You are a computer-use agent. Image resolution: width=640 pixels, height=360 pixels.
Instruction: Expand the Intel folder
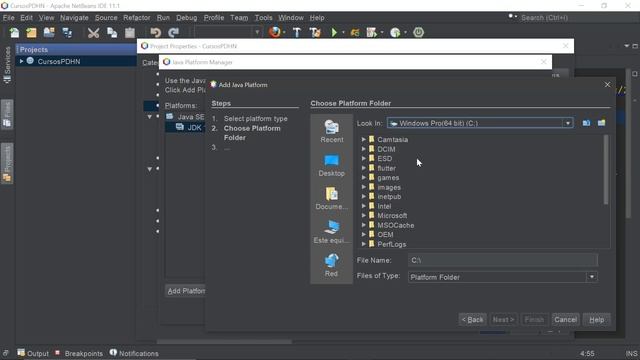(x=363, y=206)
